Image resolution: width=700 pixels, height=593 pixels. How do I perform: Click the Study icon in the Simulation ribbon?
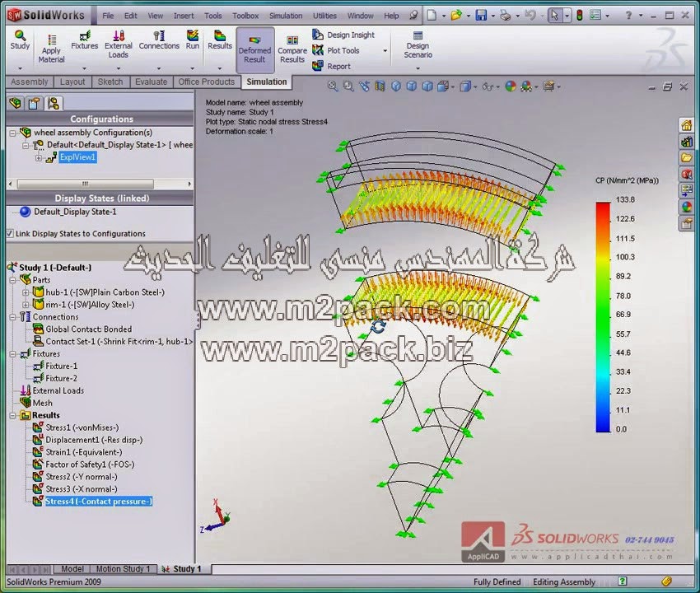coord(20,40)
